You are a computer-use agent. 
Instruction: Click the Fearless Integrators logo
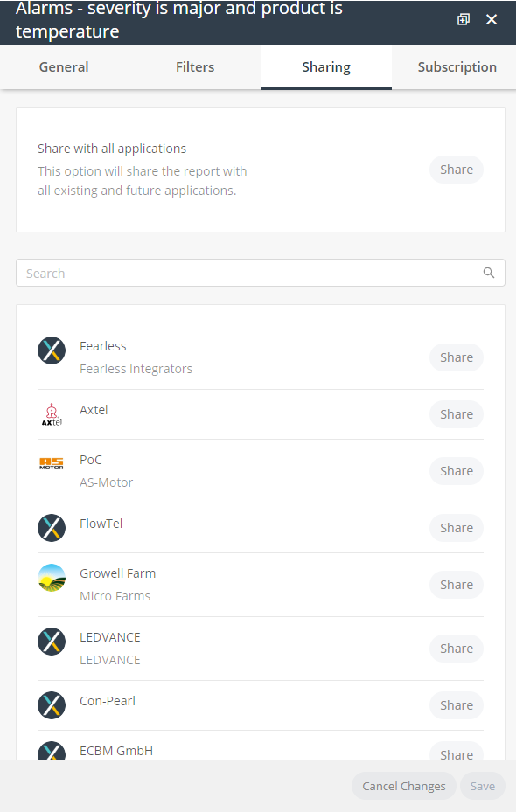tap(51, 350)
